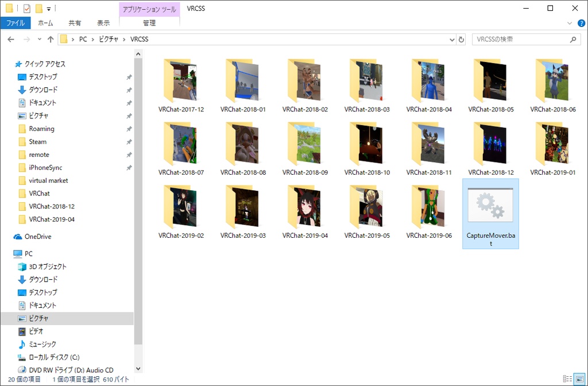Go back to previous folder

point(11,40)
